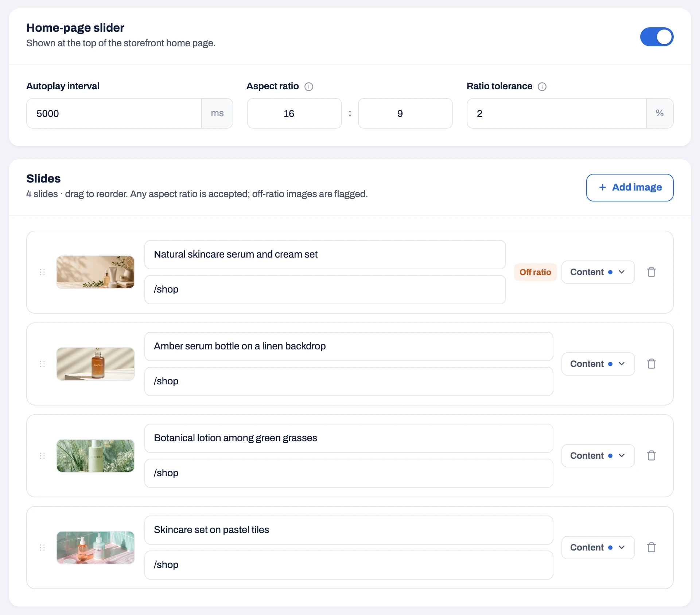
Task: Edit the 'Natural skincare serum and cream set' title
Action: pyautogui.click(x=325, y=255)
